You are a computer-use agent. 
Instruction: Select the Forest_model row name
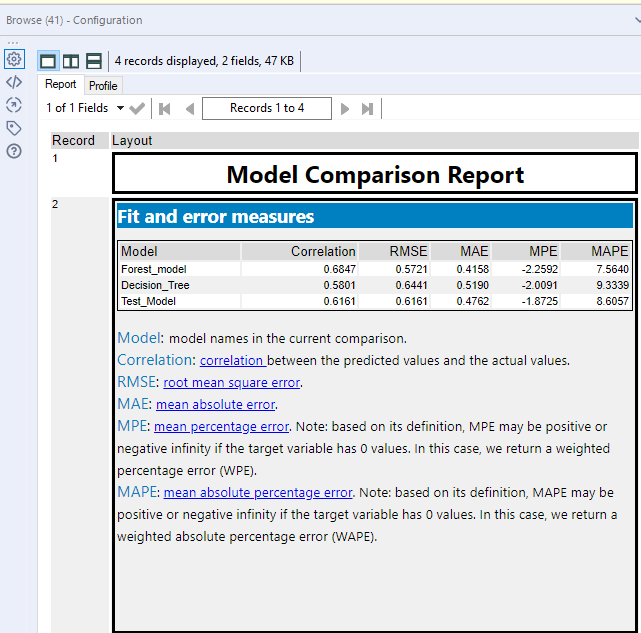coord(154,269)
